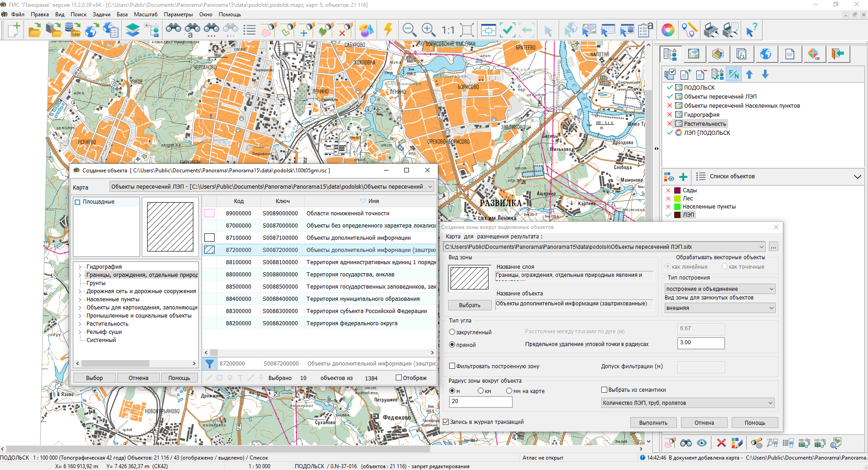This screenshot has height=470, width=868.
Task: Click Отмена in zone creation dialog
Action: tap(704, 423)
